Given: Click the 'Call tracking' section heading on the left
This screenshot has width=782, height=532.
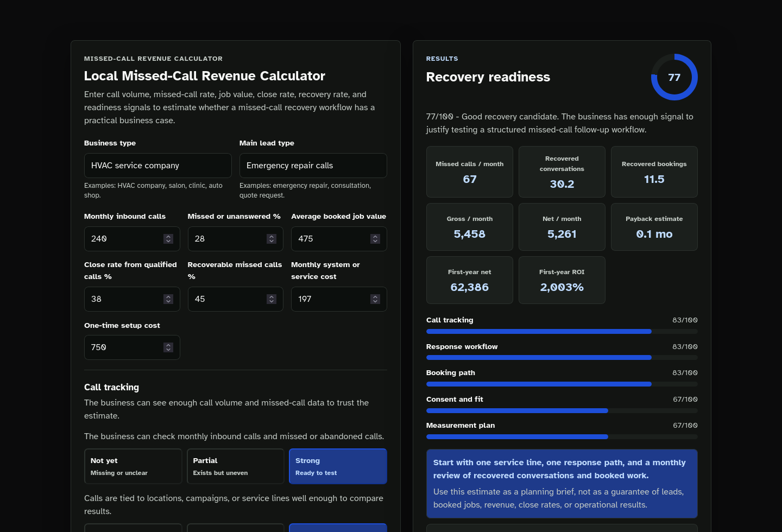Looking at the screenshot, I should [x=111, y=387].
